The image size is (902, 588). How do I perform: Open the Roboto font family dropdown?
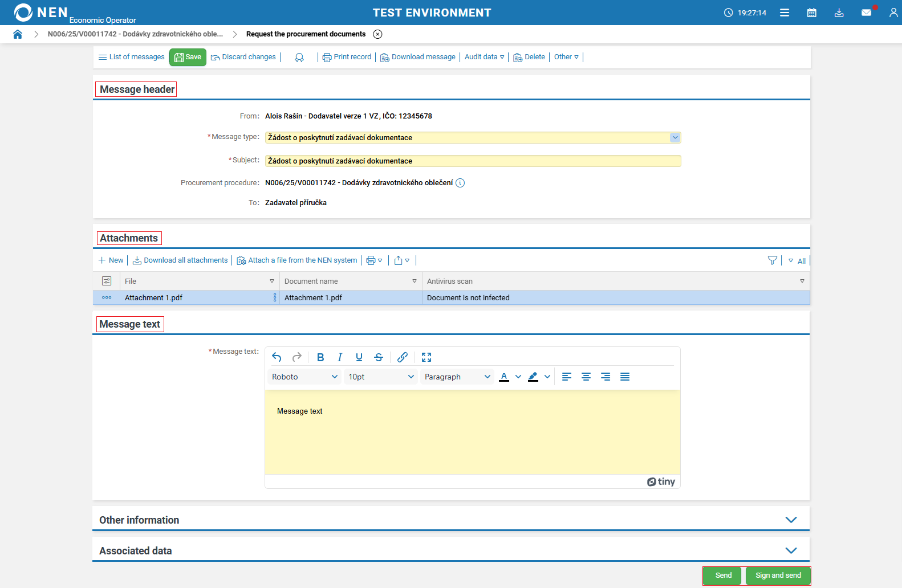(304, 377)
